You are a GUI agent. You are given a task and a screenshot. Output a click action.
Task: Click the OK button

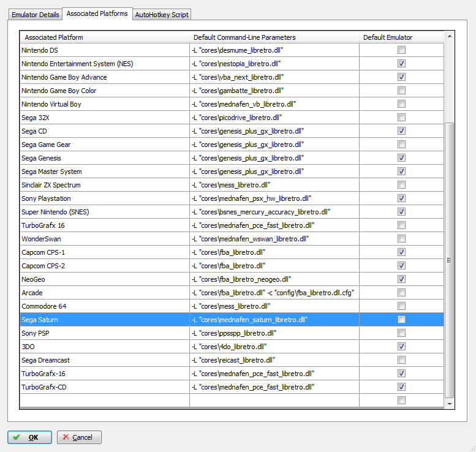point(30,437)
